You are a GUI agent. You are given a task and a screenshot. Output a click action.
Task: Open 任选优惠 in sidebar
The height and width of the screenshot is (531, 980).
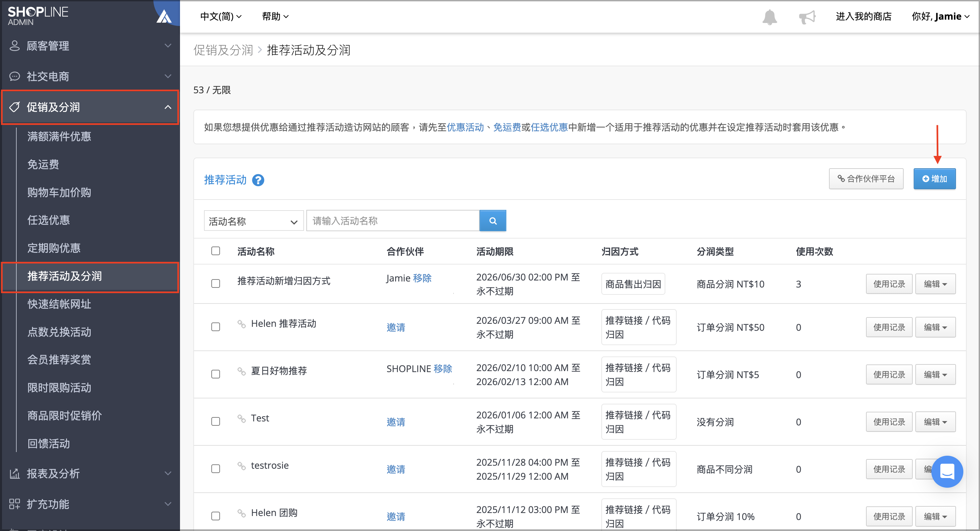click(48, 220)
